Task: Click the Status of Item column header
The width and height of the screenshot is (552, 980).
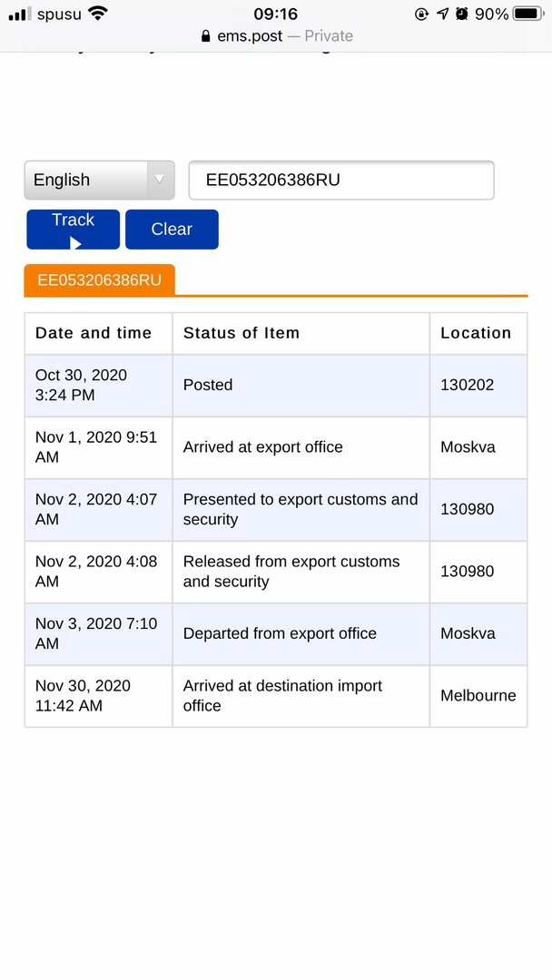Action: click(x=241, y=333)
